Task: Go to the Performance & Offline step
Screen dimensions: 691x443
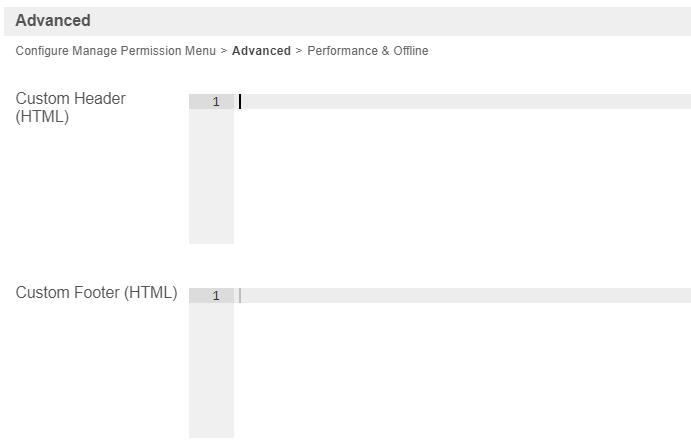Action: (367, 51)
